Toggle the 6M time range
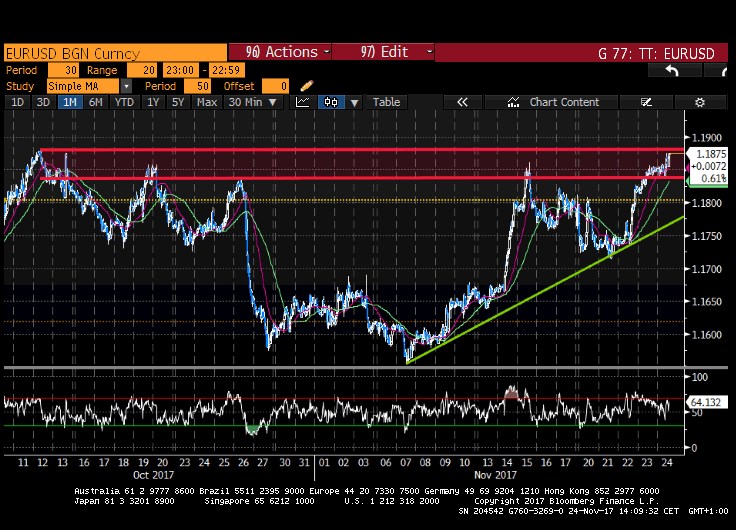Screen dimensions: 736x530 95,102
